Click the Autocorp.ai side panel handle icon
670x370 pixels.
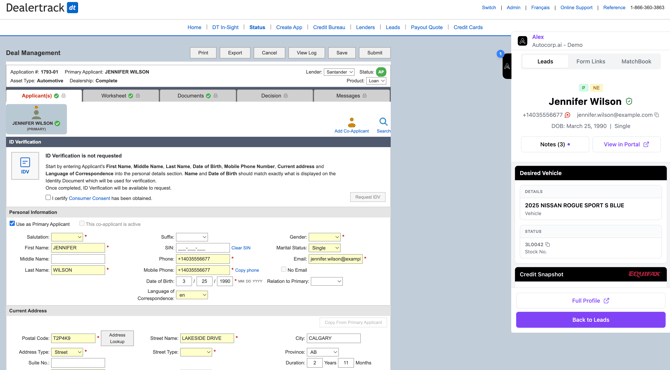tap(507, 66)
